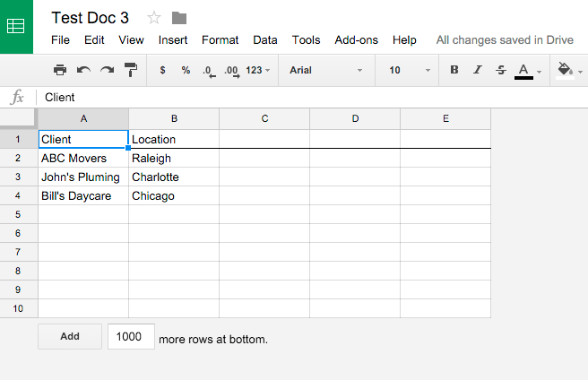Image resolution: width=588 pixels, height=380 pixels.
Task: Open the File menu
Action: tap(60, 39)
